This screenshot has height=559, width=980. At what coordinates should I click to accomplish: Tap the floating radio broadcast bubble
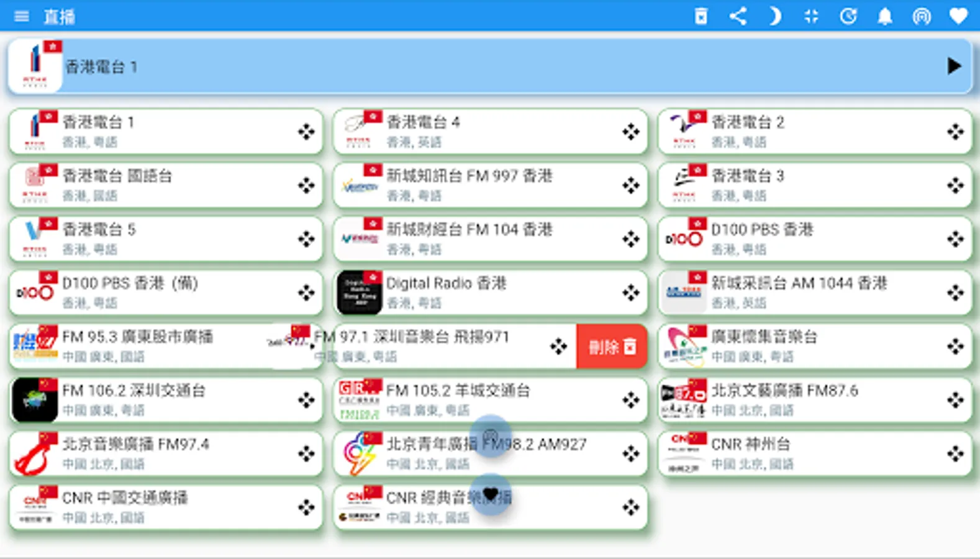(x=491, y=437)
